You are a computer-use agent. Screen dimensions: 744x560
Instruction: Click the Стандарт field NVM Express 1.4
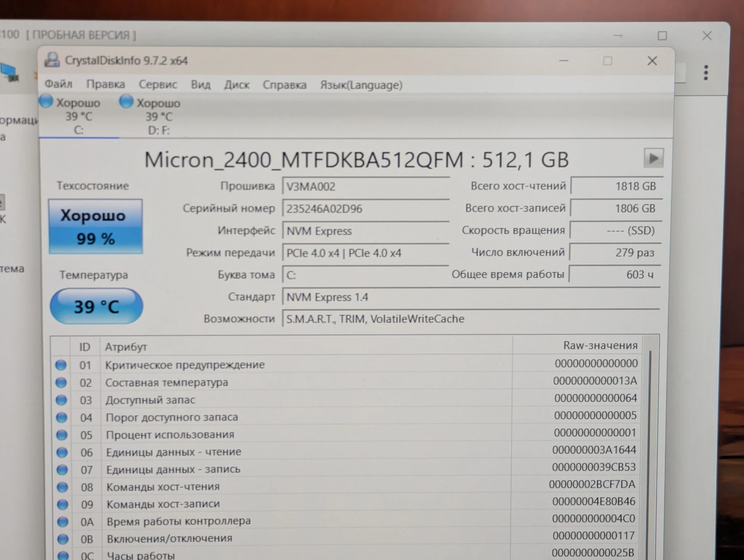tap(471, 297)
